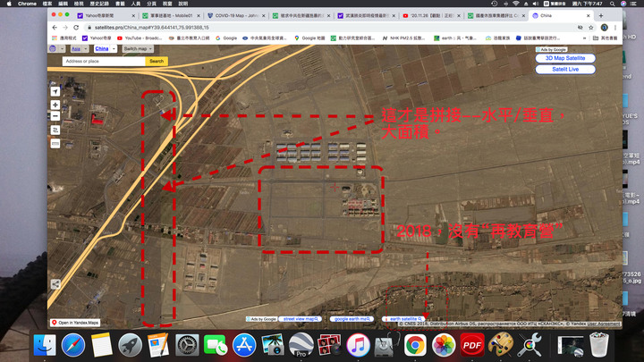Open the 3D Map Satellite button
Viewport: 644px width, 362px height.
(565, 58)
